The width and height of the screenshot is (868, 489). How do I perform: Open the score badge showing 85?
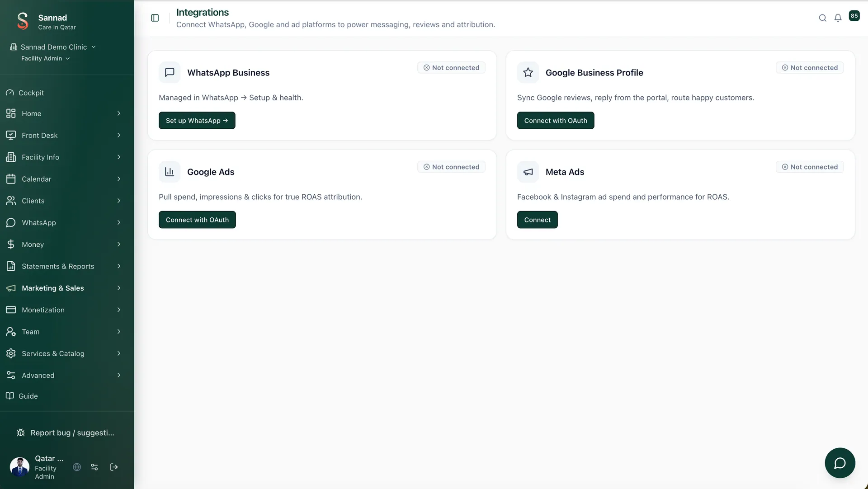pyautogui.click(x=854, y=16)
